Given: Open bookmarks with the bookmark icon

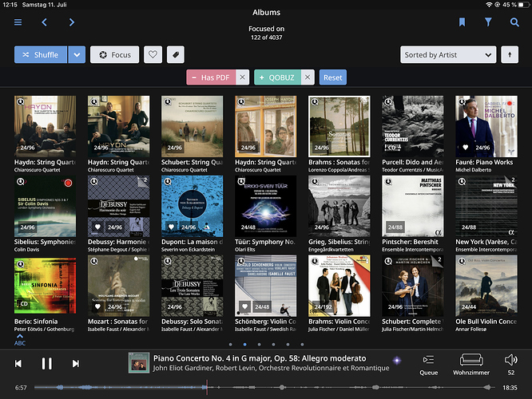Looking at the screenshot, I should [462, 22].
